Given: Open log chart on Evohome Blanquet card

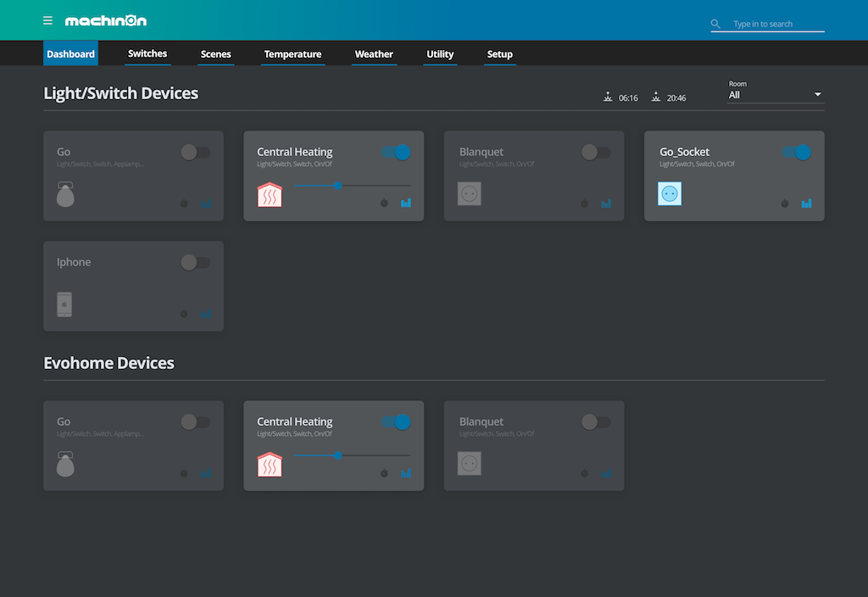Looking at the screenshot, I should (606, 473).
